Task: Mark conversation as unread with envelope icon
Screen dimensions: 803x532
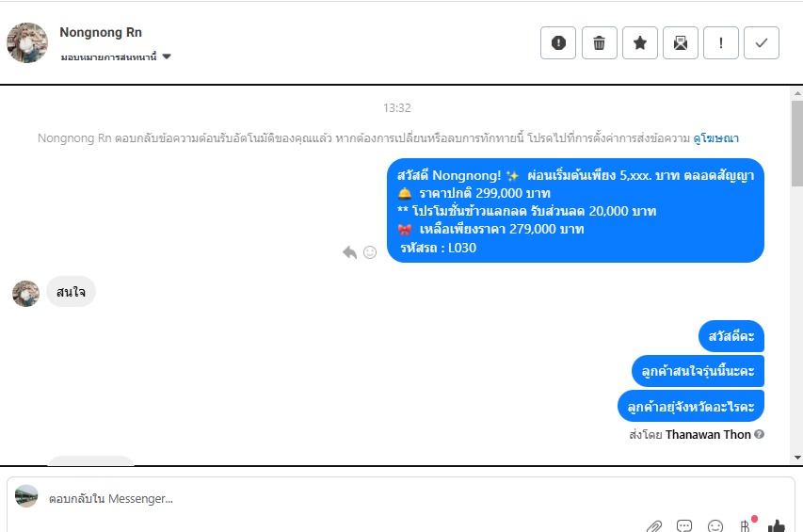Action: click(x=681, y=43)
